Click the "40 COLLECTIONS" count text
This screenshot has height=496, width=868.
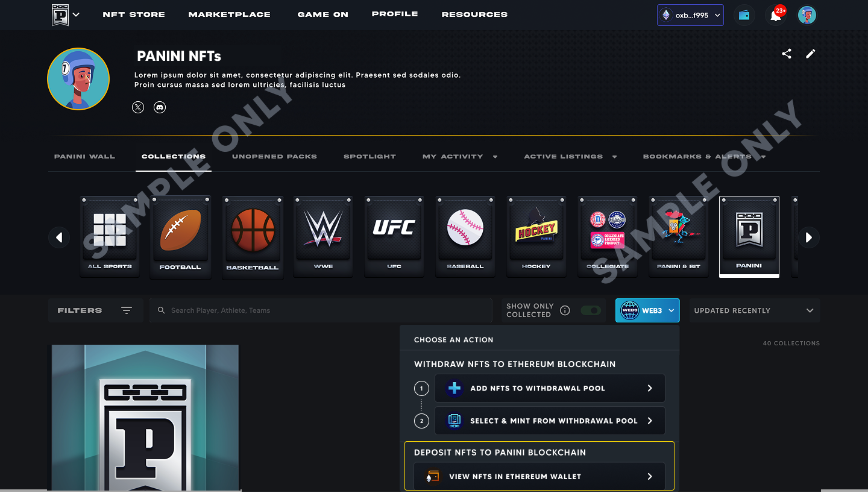(x=791, y=344)
